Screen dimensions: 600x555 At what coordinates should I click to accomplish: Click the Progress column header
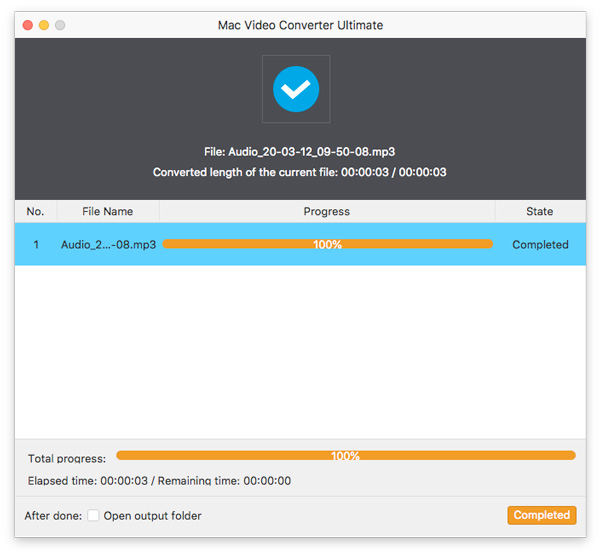pos(327,211)
